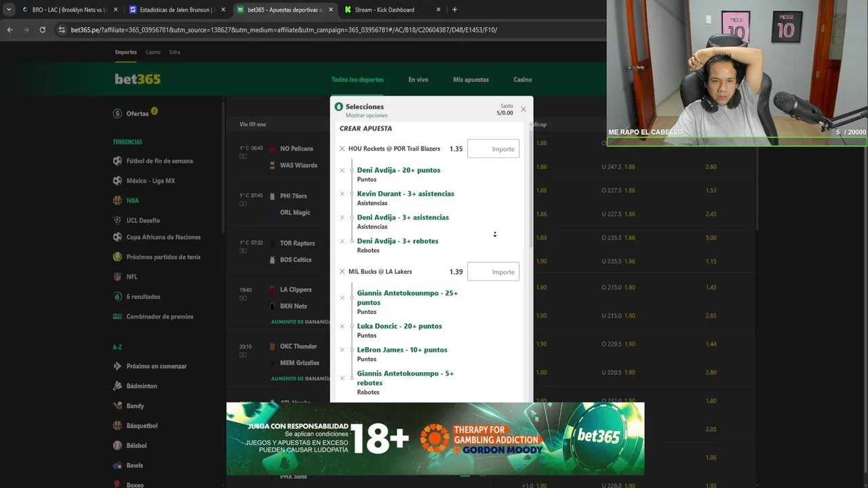Screen dimensions: 868x488
Task: Remove Deni Avdija 20+ puntos selection
Action: [342, 170]
